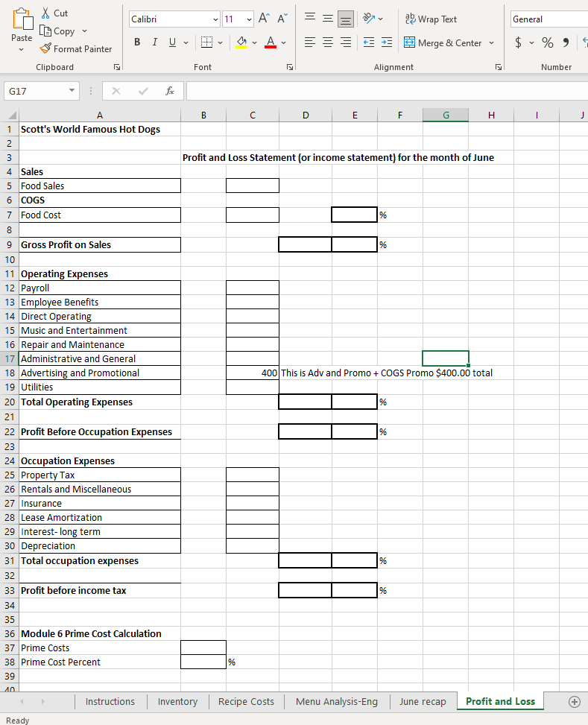Image resolution: width=588 pixels, height=725 pixels.
Task: Go to the June recap sheet tab
Action: [x=423, y=701]
